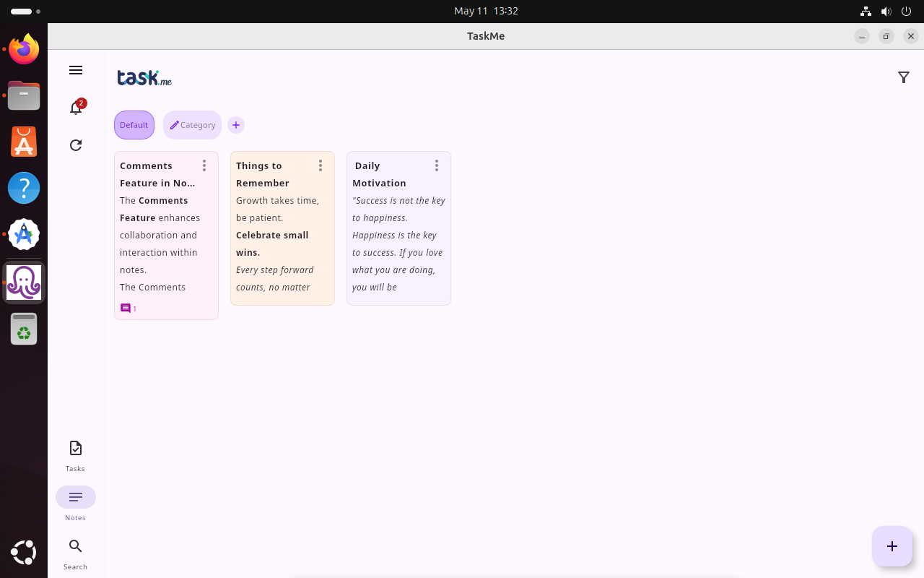Launch Firefox from the dock
The height and width of the screenshot is (578, 924).
point(24,49)
